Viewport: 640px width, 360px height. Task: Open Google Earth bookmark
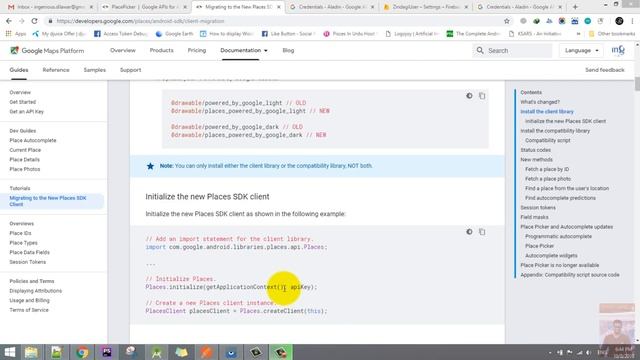tap(174, 34)
